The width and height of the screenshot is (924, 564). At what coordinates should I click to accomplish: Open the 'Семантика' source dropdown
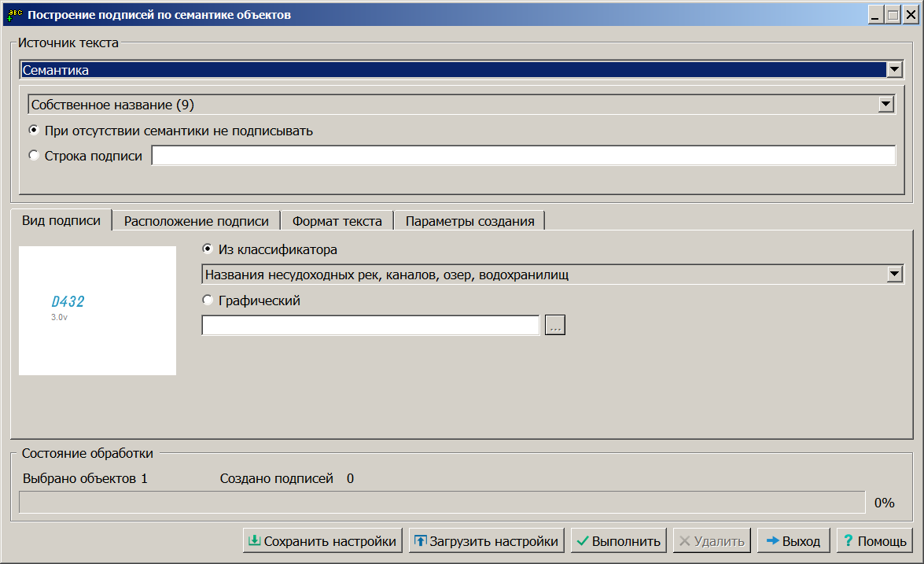point(894,70)
